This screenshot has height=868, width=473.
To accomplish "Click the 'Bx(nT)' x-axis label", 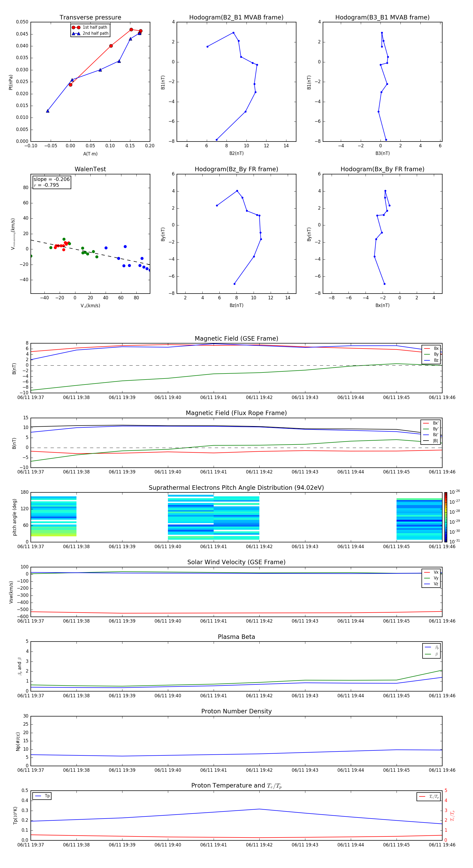I will click(382, 306).
